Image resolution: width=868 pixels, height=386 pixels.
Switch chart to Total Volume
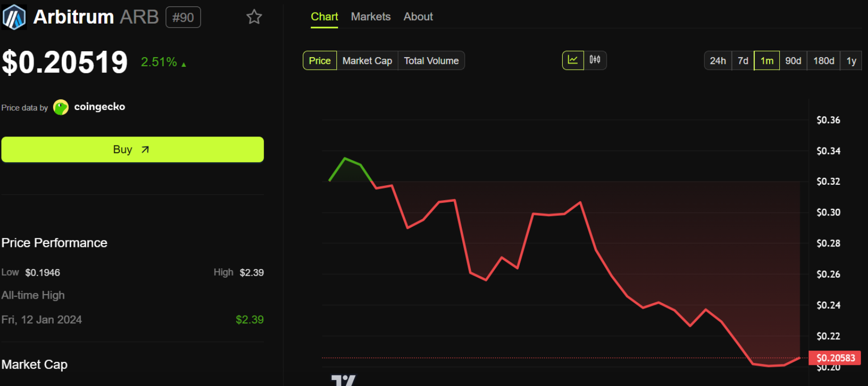(431, 61)
